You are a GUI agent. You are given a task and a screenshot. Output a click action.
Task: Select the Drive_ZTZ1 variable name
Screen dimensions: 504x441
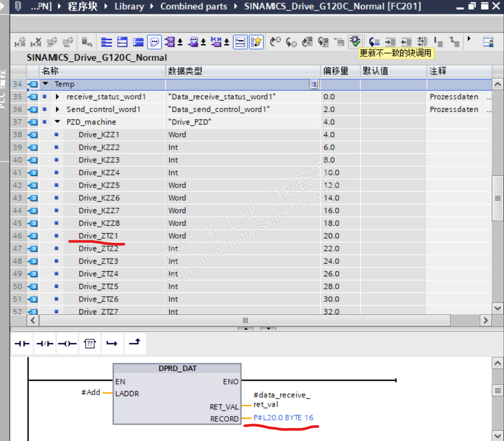[98, 236]
